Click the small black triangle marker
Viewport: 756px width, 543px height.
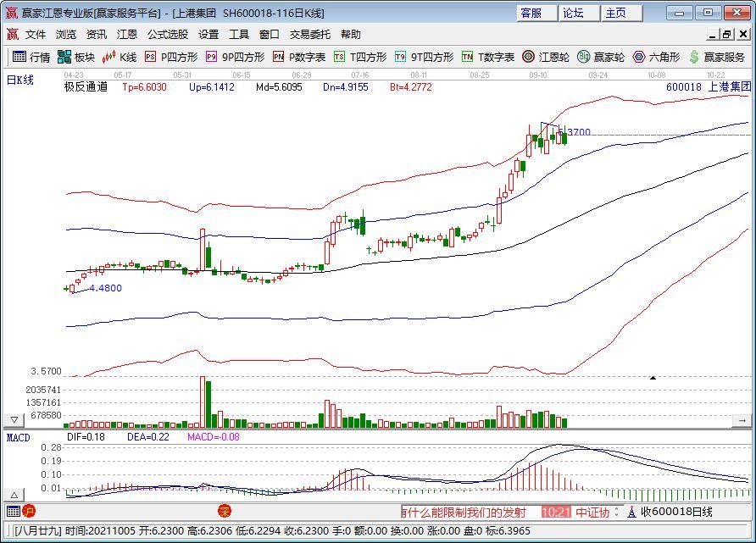pos(653,378)
